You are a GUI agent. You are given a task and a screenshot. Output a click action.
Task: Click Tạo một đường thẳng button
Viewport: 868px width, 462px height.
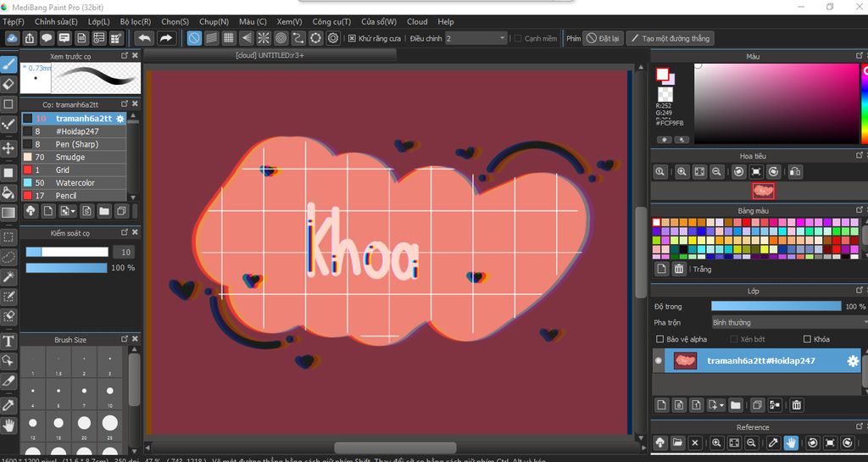[x=670, y=38]
